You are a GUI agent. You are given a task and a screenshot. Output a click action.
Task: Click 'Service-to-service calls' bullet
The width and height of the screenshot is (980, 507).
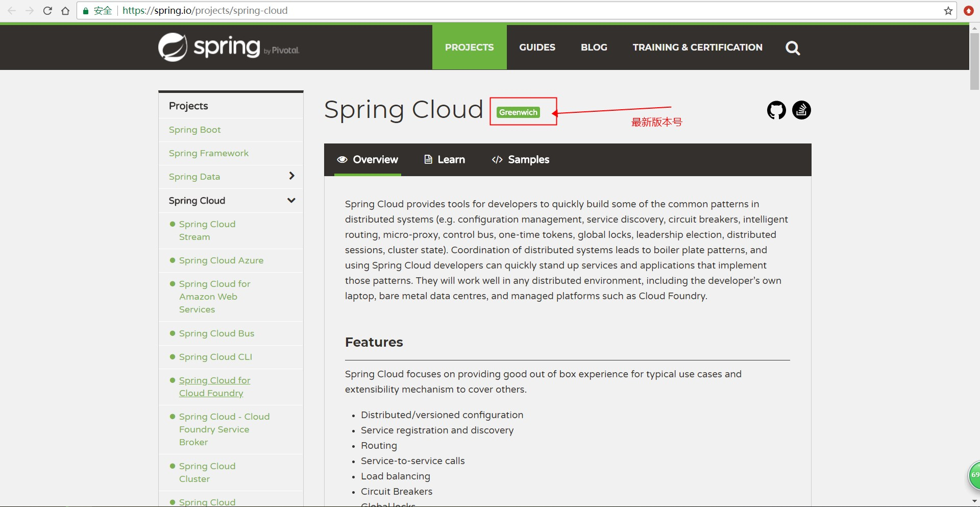[x=412, y=461]
